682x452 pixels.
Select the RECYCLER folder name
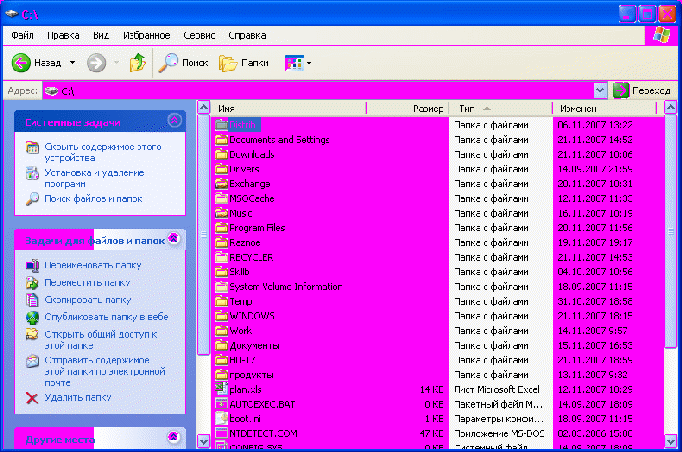point(251,257)
